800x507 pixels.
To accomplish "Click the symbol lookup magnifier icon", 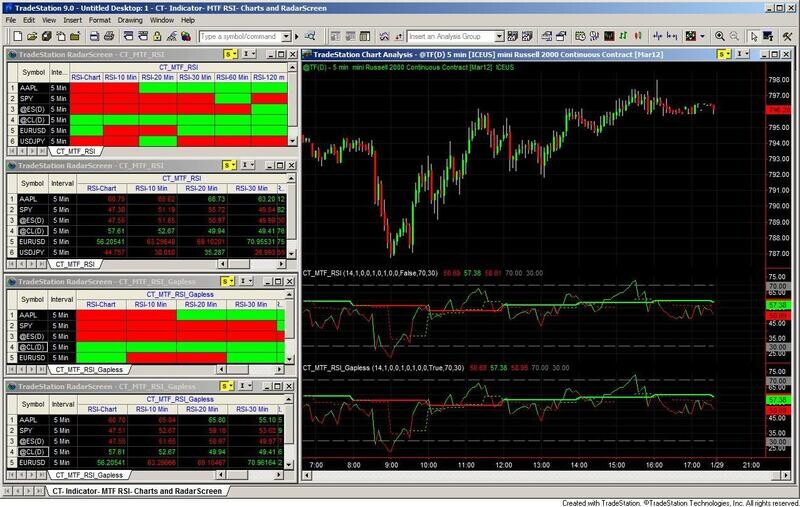I will pos(310,36).
